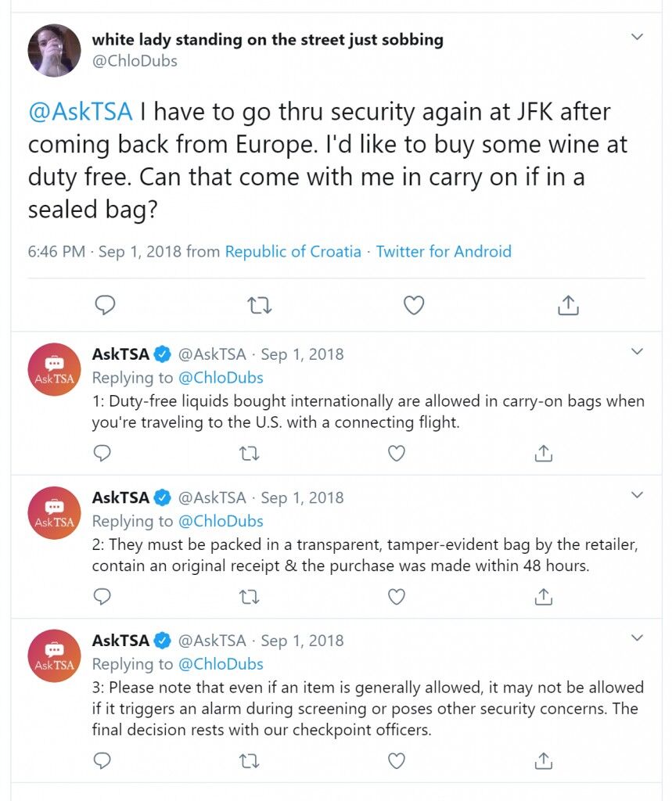Like the AskTSA reply numbered 2

[397, 597]
